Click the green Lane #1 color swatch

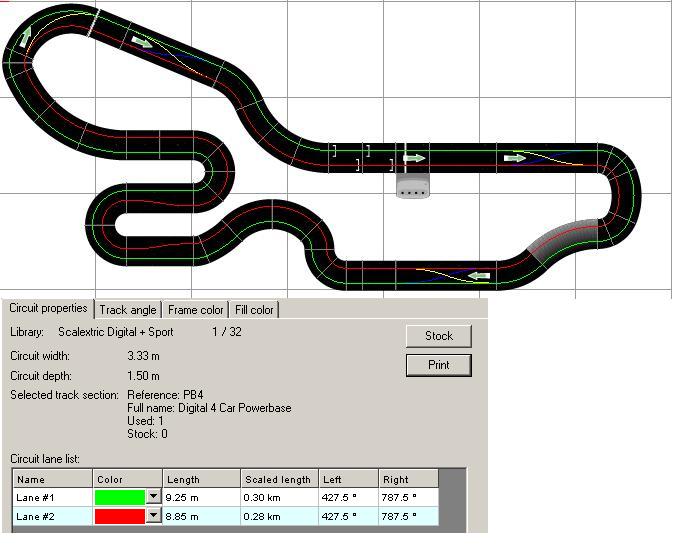point(119,496)
